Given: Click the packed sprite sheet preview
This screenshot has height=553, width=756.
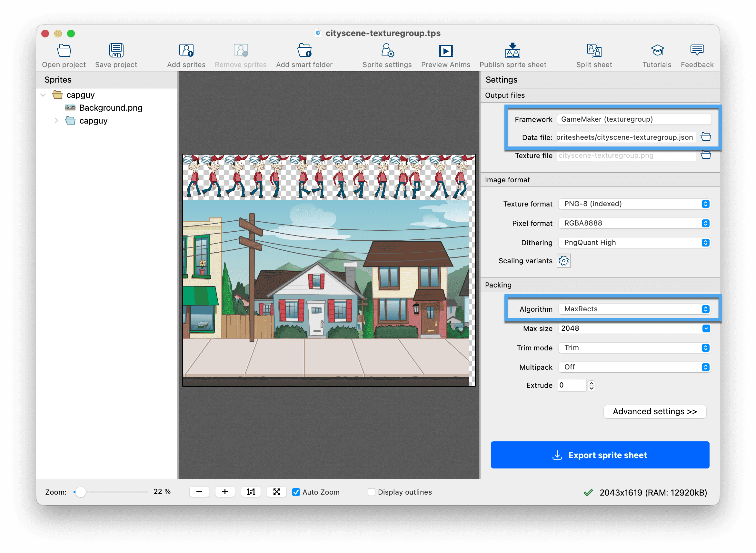Looking at the screenshot, I should pos(329,270).
